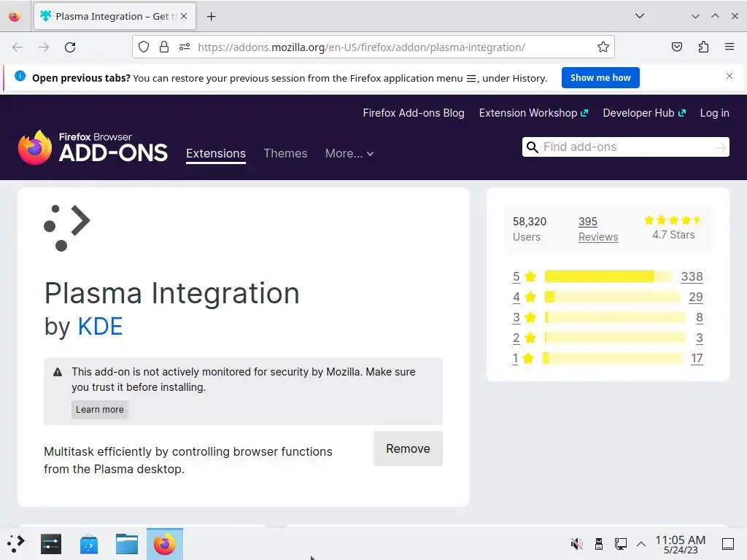Click the network connection tray icon
The image size is (747, 560).
click(620, 543)
